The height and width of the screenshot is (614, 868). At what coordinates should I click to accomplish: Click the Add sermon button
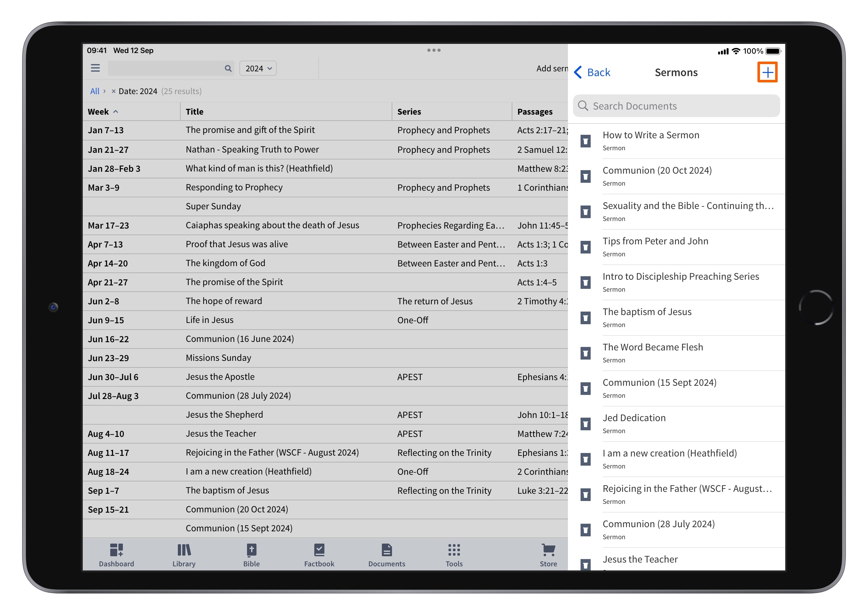(x=552, y=69)
